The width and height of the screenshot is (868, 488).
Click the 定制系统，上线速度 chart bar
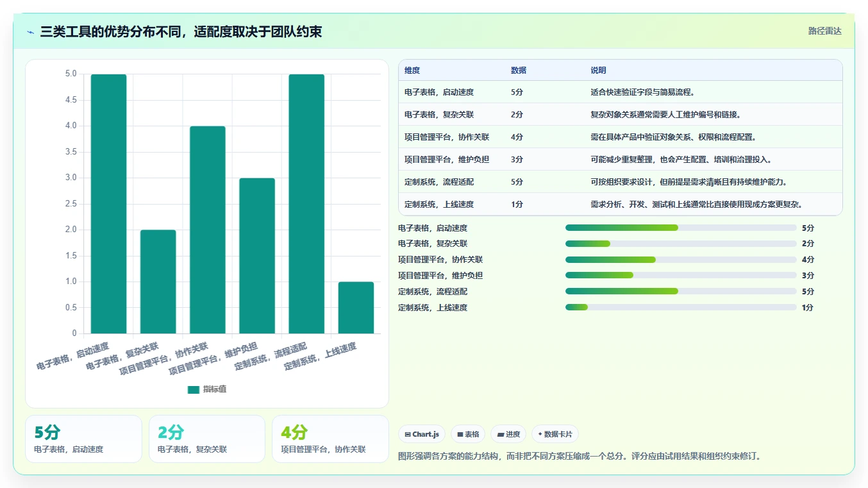click(x=356, y=308)
